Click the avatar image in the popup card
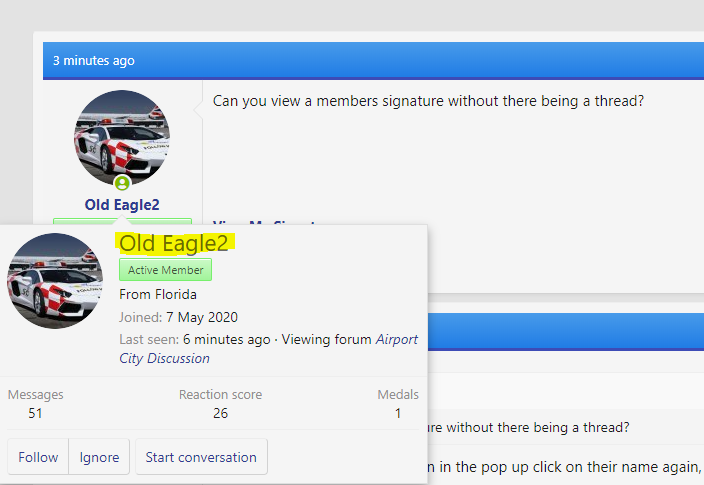This screenshot has width=704, height=485. (x=55, y=281)
